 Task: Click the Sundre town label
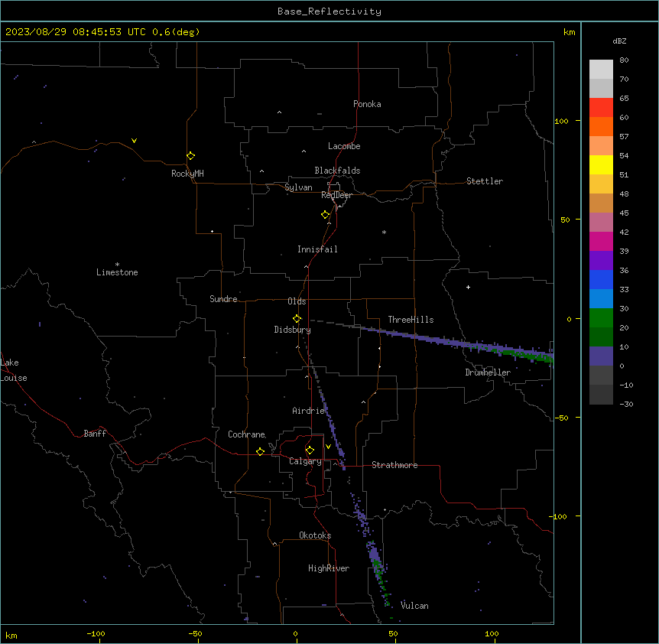(x=223, y=299)
